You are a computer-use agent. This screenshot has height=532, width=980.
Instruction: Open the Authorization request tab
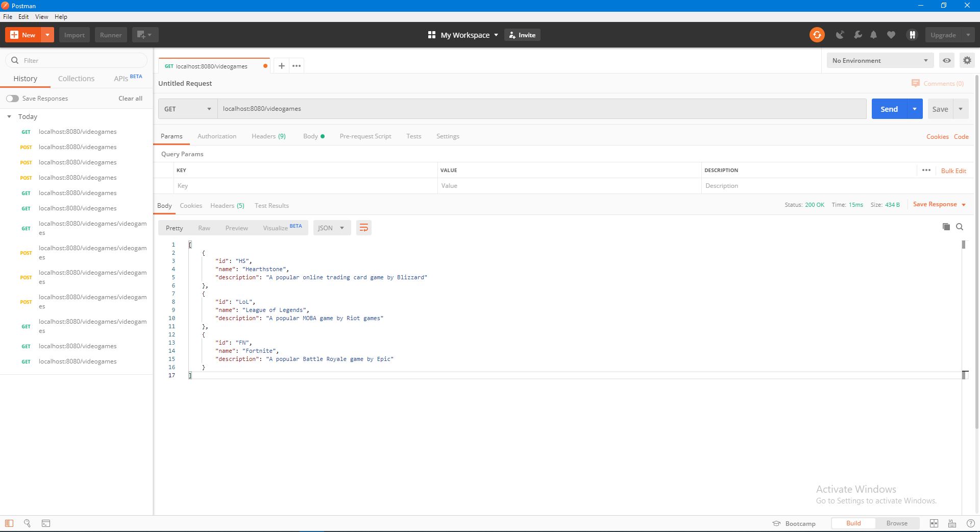click(x=217, y=136)
